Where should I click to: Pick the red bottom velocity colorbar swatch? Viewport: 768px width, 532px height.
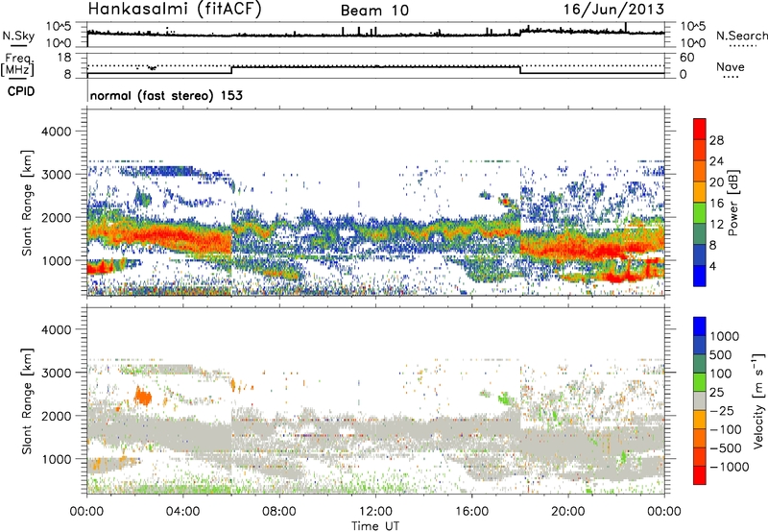(700, 475)
